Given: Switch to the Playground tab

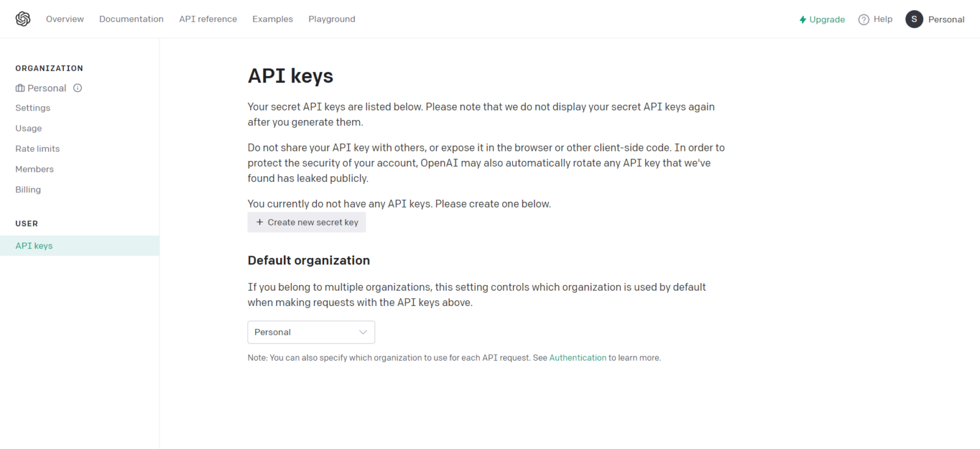Looking at the screenshot, I should (332, 19).
